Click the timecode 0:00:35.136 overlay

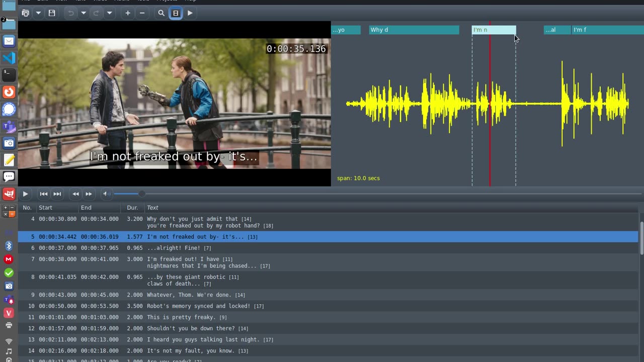click(296, 49)
